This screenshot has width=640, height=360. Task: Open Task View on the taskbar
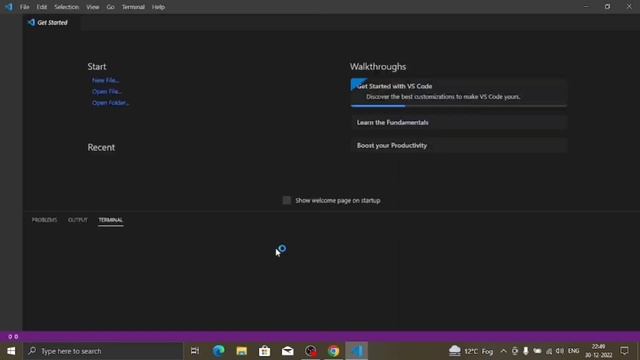pyautogui.click(x=195, y=351)
